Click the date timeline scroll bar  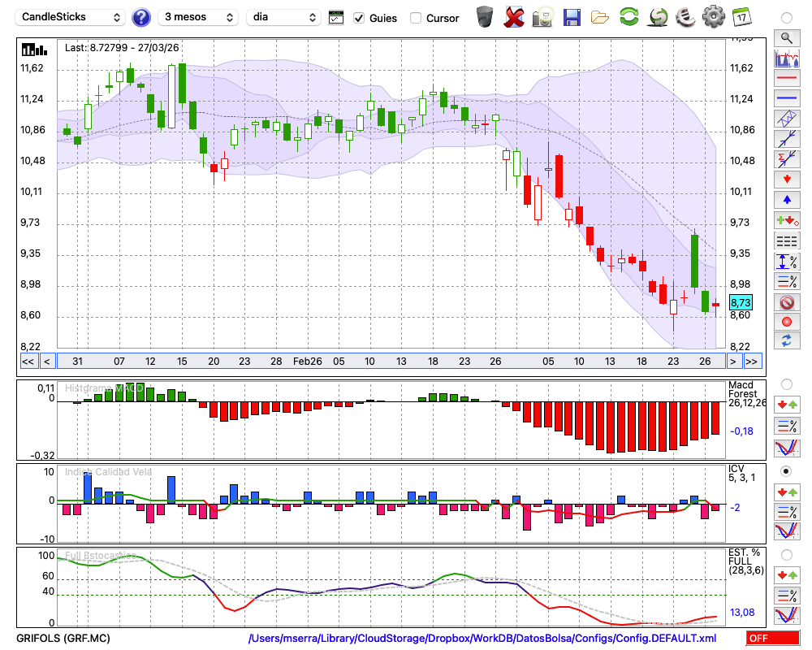point(390,362)
